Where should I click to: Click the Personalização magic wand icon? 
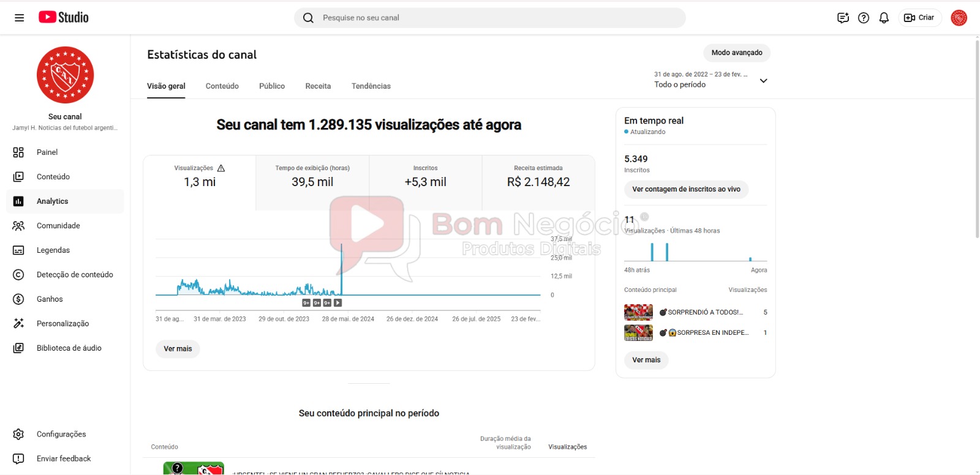point(18,324)
